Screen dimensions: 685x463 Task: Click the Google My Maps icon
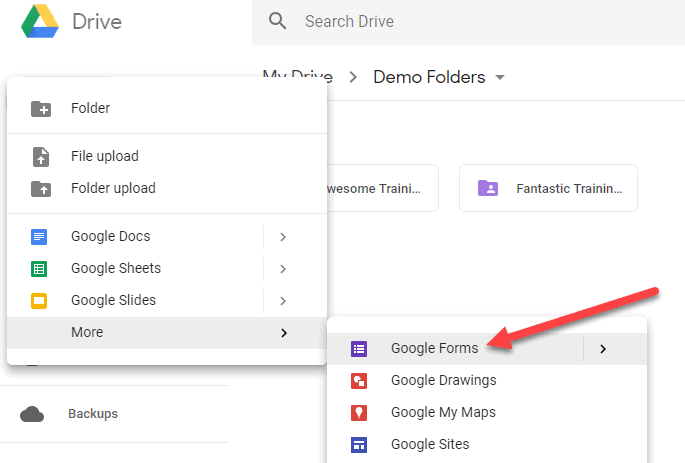point(359,413)
